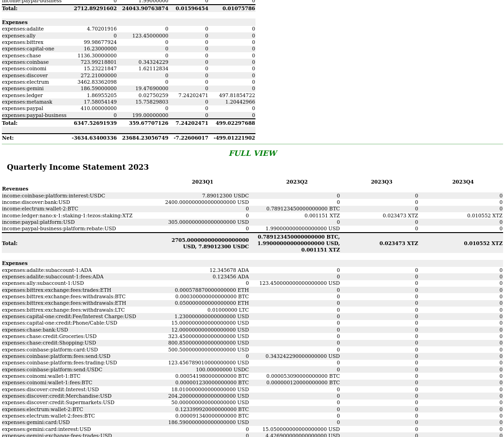
Task: Select income:coinbase:platform:interest:USDC row
Action: tap(54, 196)
